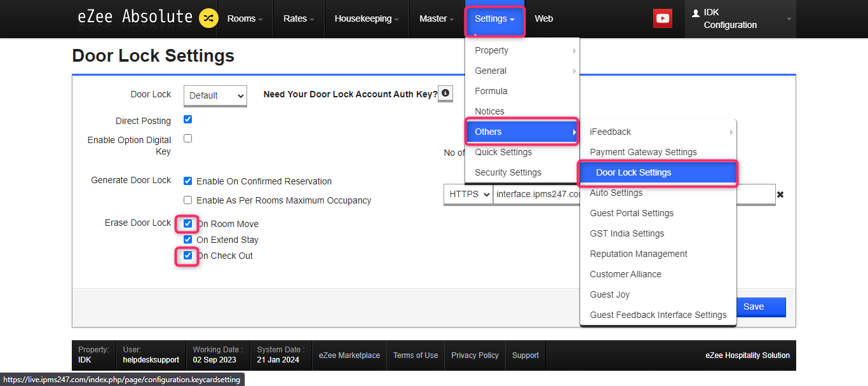Open the Others submenu item
Screen dimensions: 868x386
(x=522, y=132)
